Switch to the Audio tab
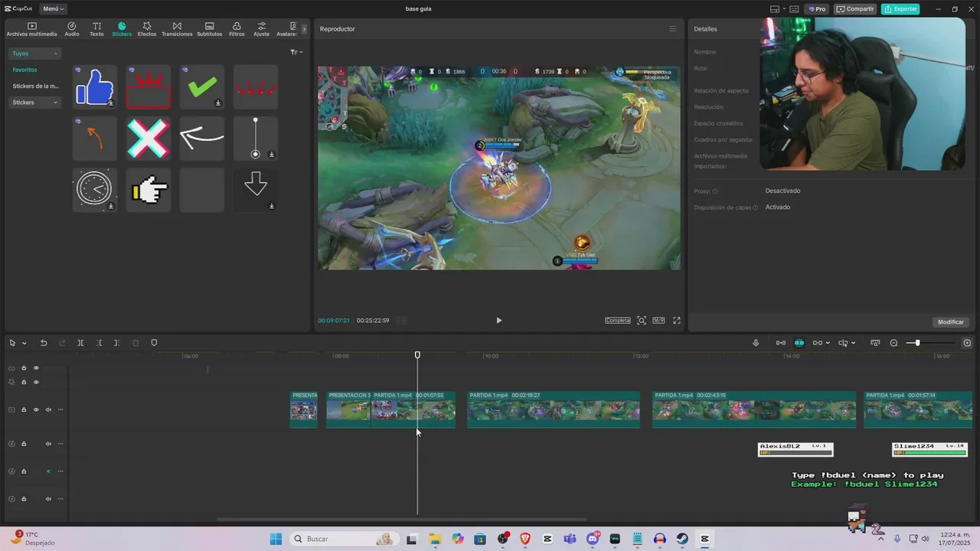This screenshot has width=980, height=551. coord(72,29)
